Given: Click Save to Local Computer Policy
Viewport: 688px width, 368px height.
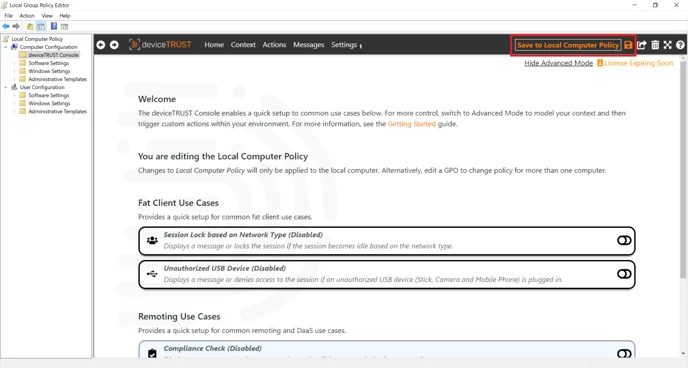Looking at the screenshot, I should coord(568,45).
